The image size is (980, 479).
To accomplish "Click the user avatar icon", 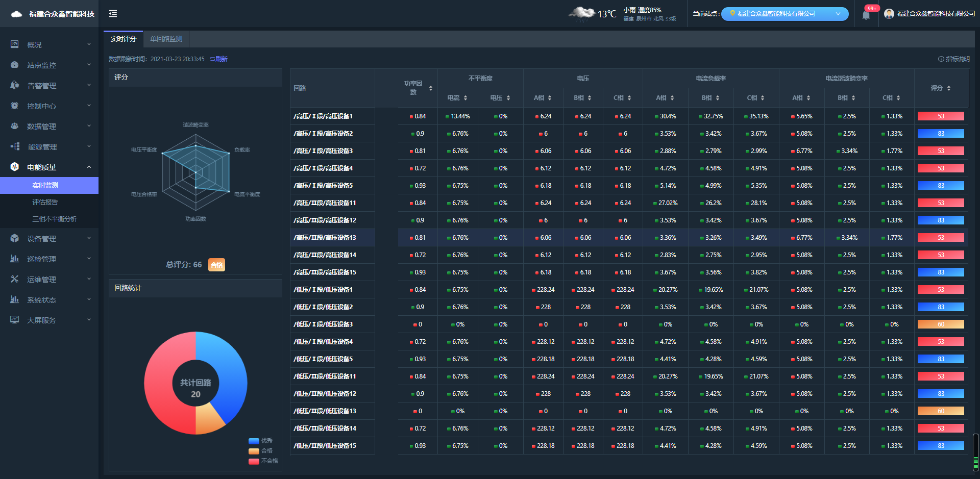I will click(889, 14).
